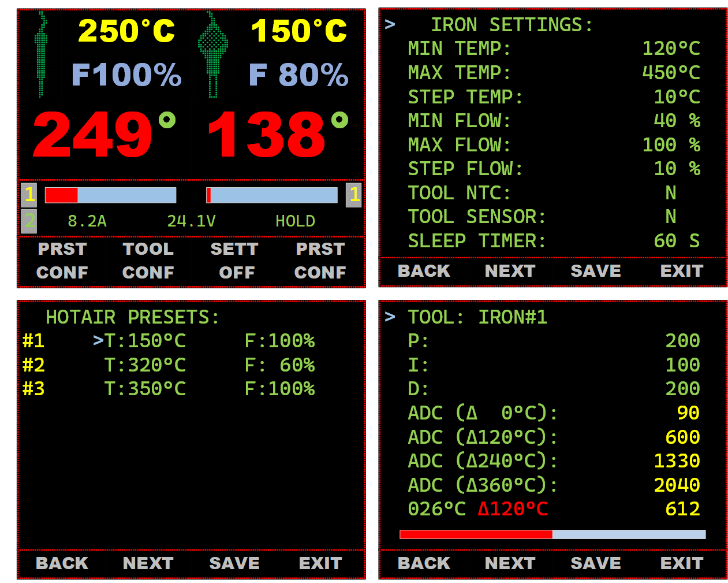The height and width of the screenshot is (583, 728).
Task: Click BACK in Hotair Presets screen
Action: point(62,563)
